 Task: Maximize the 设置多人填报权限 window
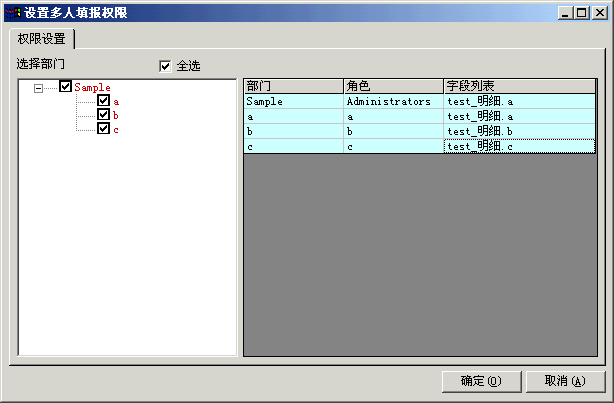581,13
